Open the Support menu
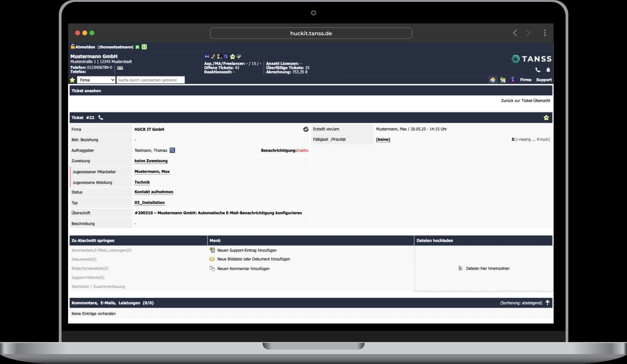Image resolution: width=627 pixels, height=364 pixels. 544,80
